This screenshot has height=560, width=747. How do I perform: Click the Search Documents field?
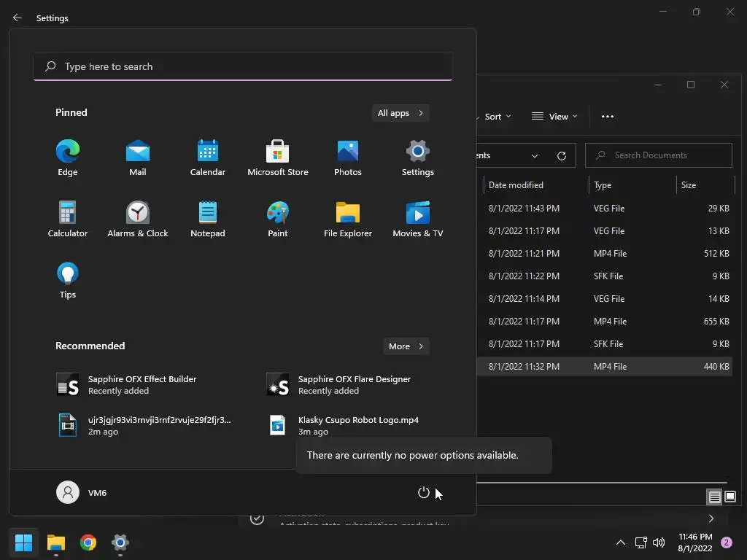[659, 155]
